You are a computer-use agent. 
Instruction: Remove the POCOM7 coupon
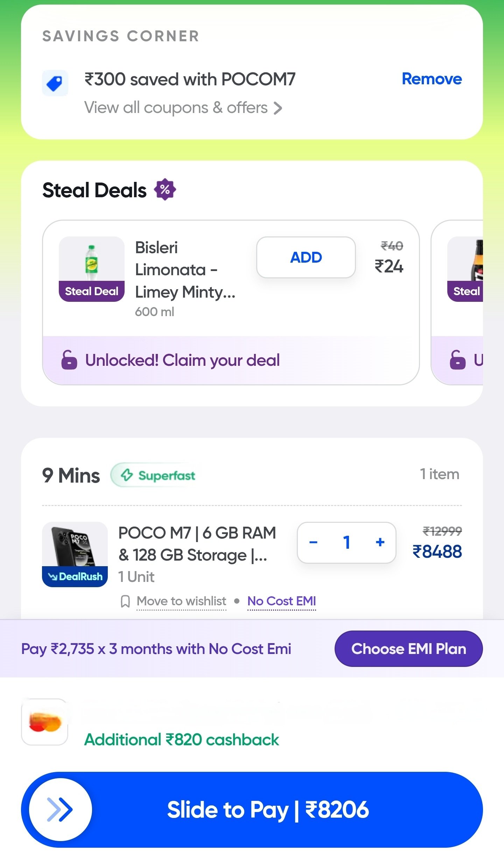click(432, 79)
